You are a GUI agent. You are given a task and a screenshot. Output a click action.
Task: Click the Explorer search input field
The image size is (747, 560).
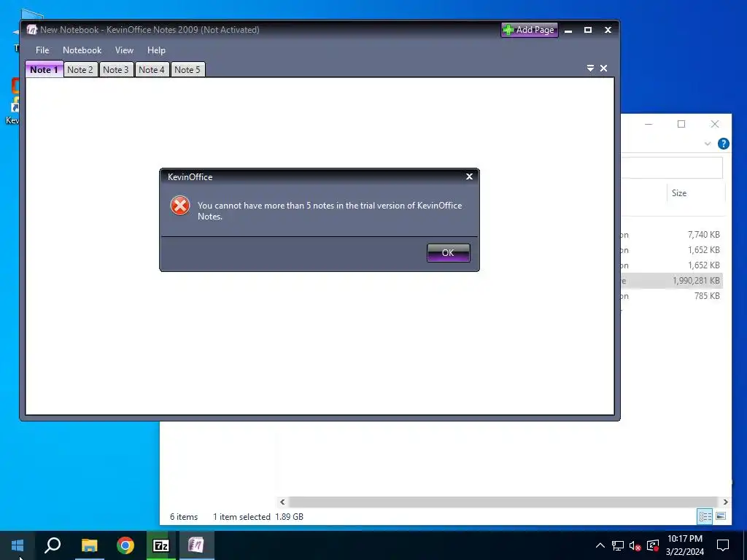672,168
